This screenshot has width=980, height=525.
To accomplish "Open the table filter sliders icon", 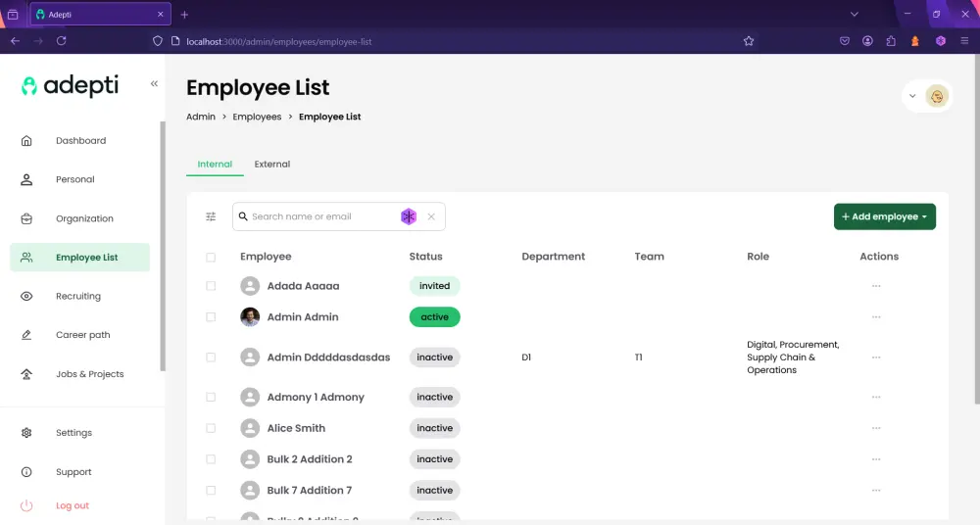I will pos(211,216).
